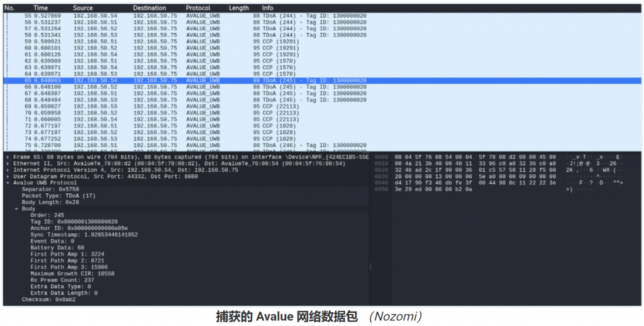
Task: Select First Path Amp 1: 3224
Action: pos(67,254)
